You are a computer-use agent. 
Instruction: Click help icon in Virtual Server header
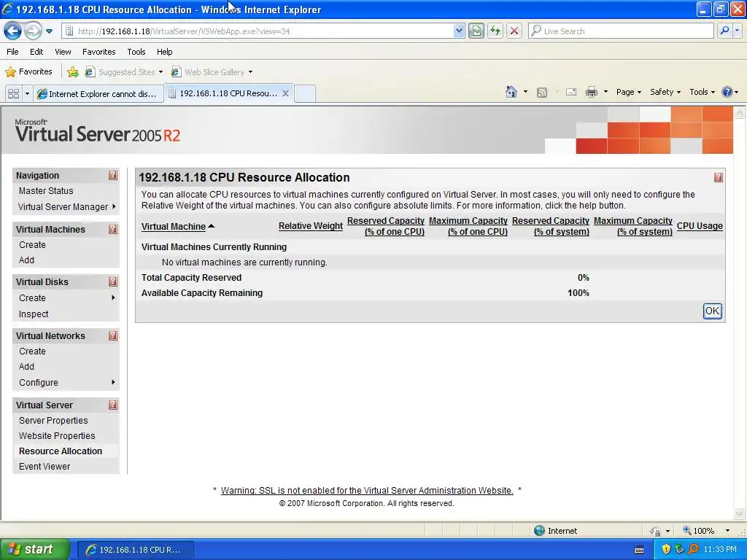pyautogui.click(x=113, y=405)
